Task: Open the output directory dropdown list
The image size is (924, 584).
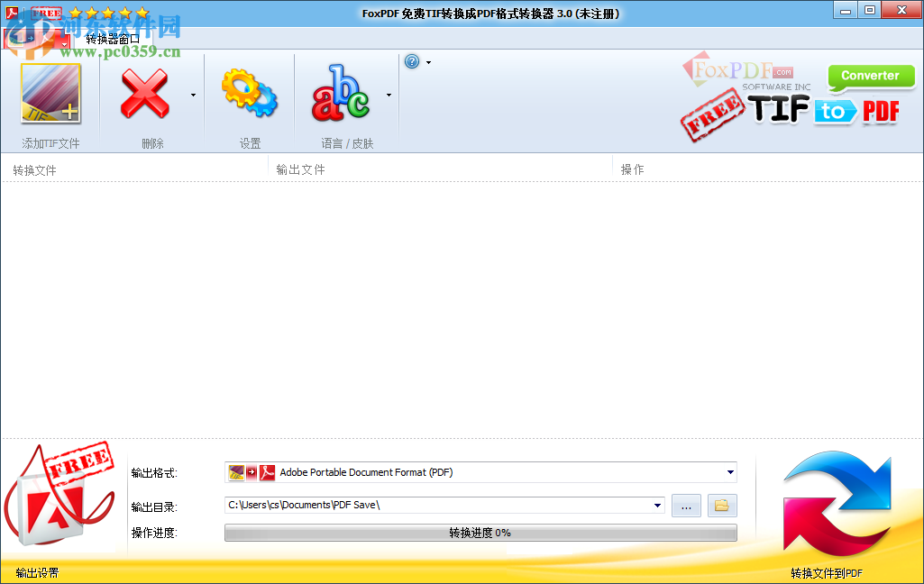Action: [657, 506]
